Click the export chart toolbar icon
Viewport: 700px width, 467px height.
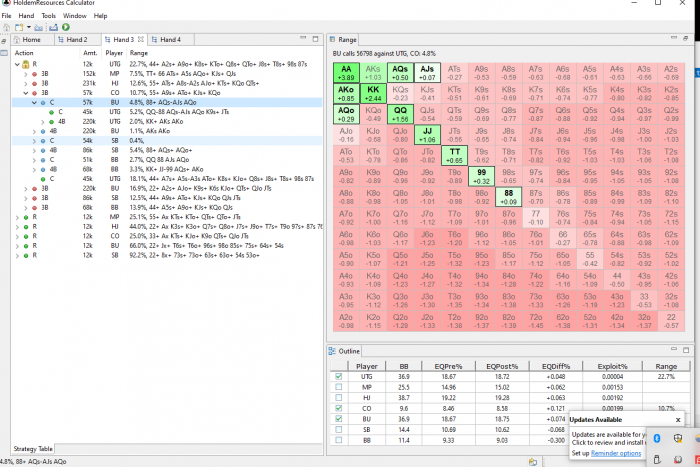[x=54, y=28]
